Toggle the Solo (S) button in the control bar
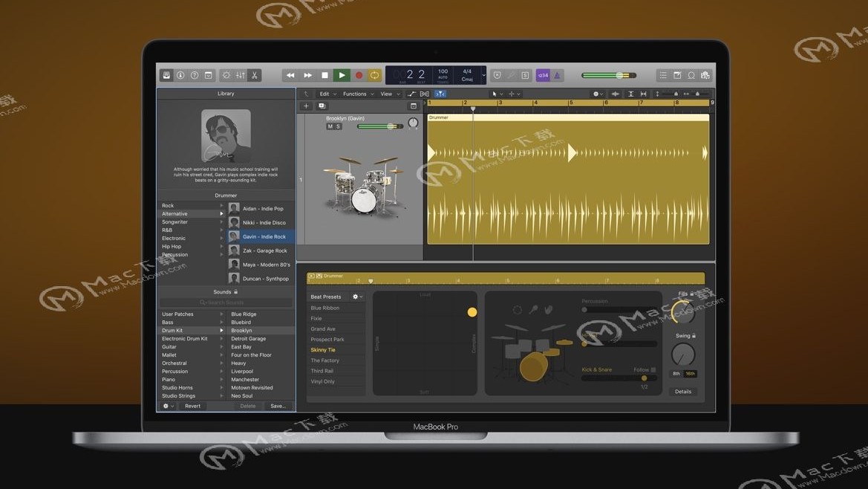Image resolution: width=868 pixels, height=489 pixels. pyautogui.click(x=526, y=75)
